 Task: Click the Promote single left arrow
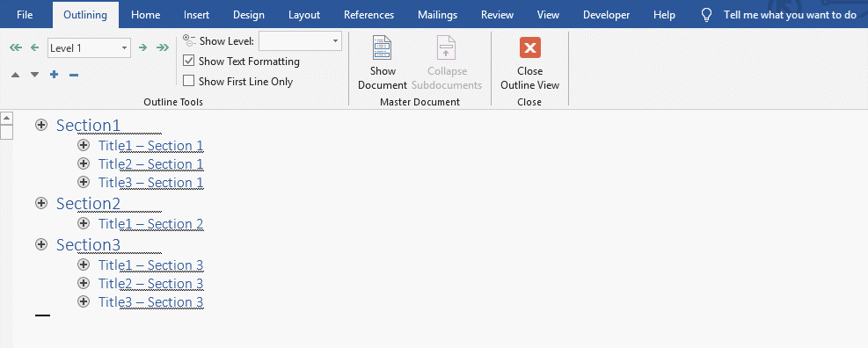[x=35, y=48]
